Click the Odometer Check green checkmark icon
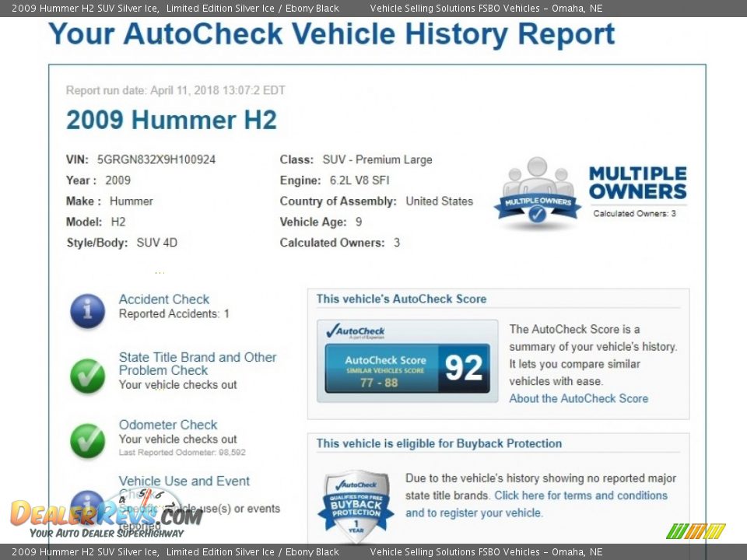Viewport: 747px width, 560px height. point(87,441)
